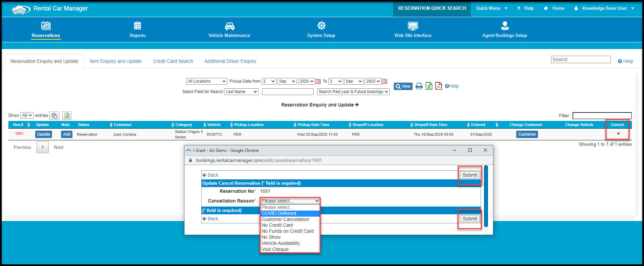Click the View button

(x=403, y=86)
